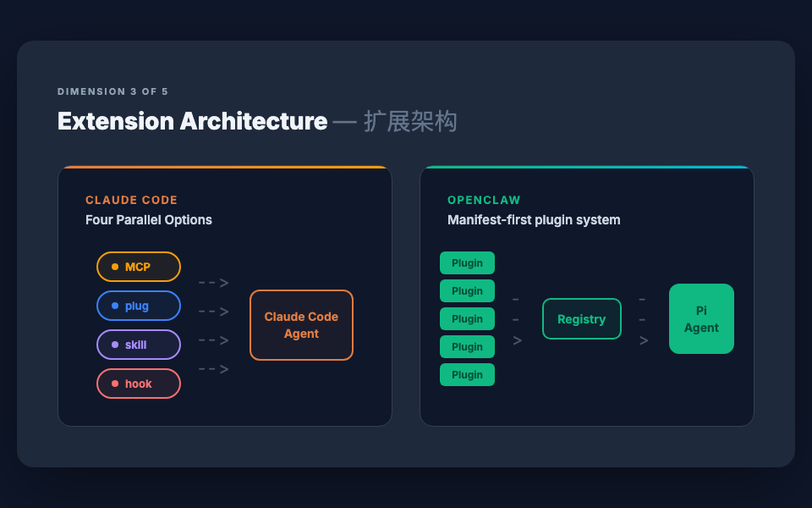Click the Pi Agent box
The width and height of the screenshot is (812, 508).
click(x=701, y=319)
